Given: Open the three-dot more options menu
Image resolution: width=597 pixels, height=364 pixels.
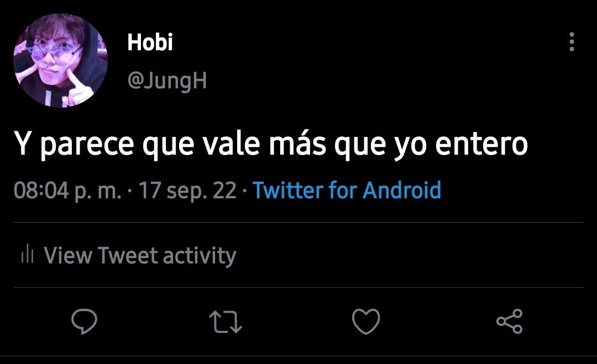Looking at the screenshot, I should [x=572, y=42].
